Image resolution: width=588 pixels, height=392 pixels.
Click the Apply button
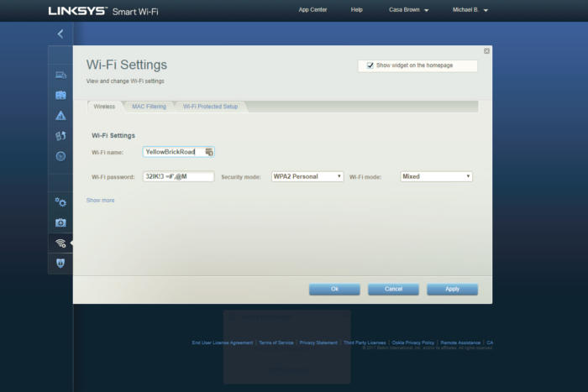(452, 289)
